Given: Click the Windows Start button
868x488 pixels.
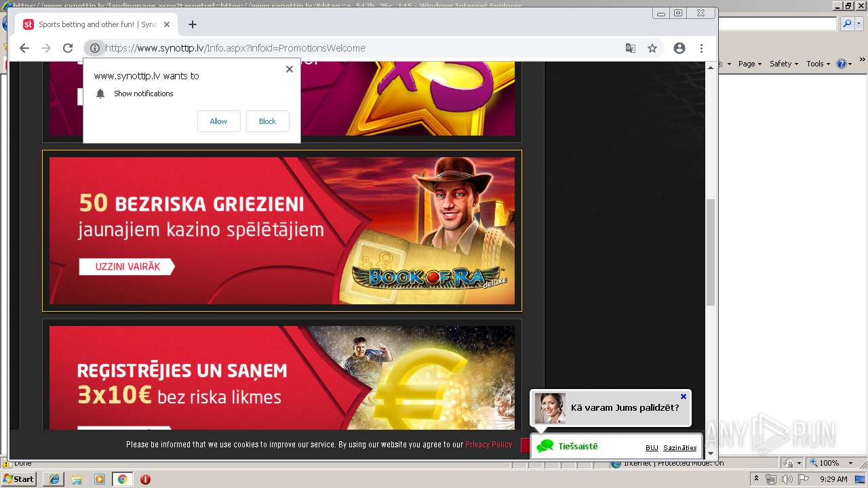Looking at the screenshot, I should pyautogui.click(x=19, y=479).
